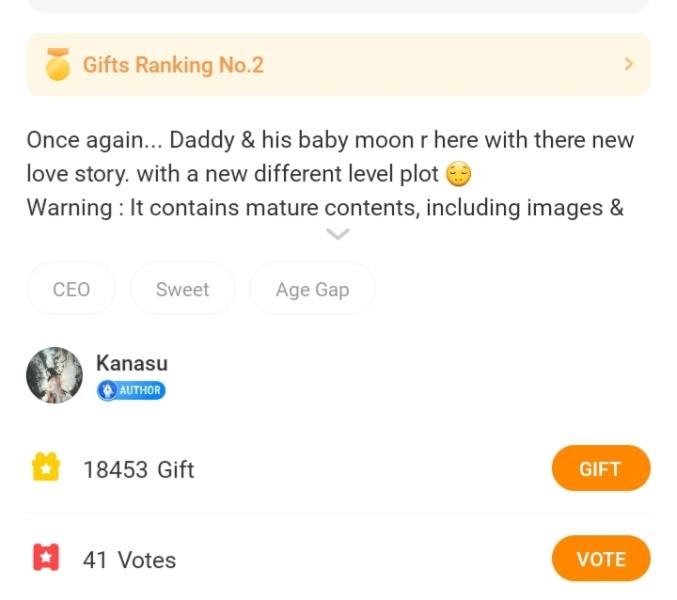Screen dimensions: 677x600
Task: Tap the mature contents warning line
Action: coord(325,208)
